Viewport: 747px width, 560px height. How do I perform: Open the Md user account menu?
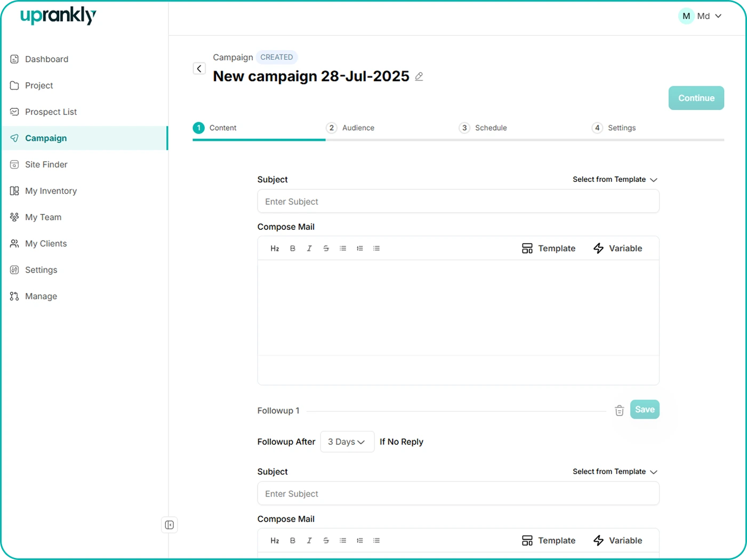click(701, 16)
